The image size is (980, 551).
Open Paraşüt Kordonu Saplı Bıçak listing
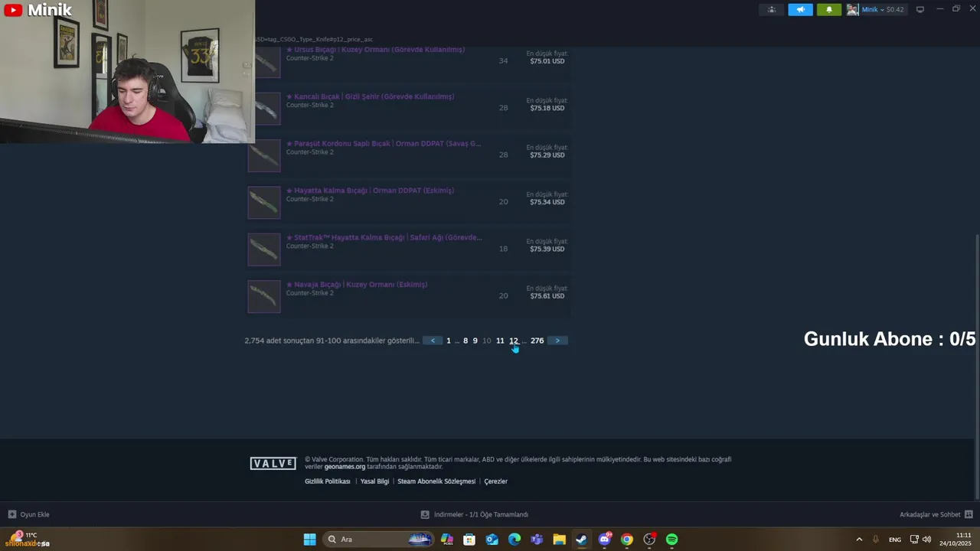coord(384,143)
